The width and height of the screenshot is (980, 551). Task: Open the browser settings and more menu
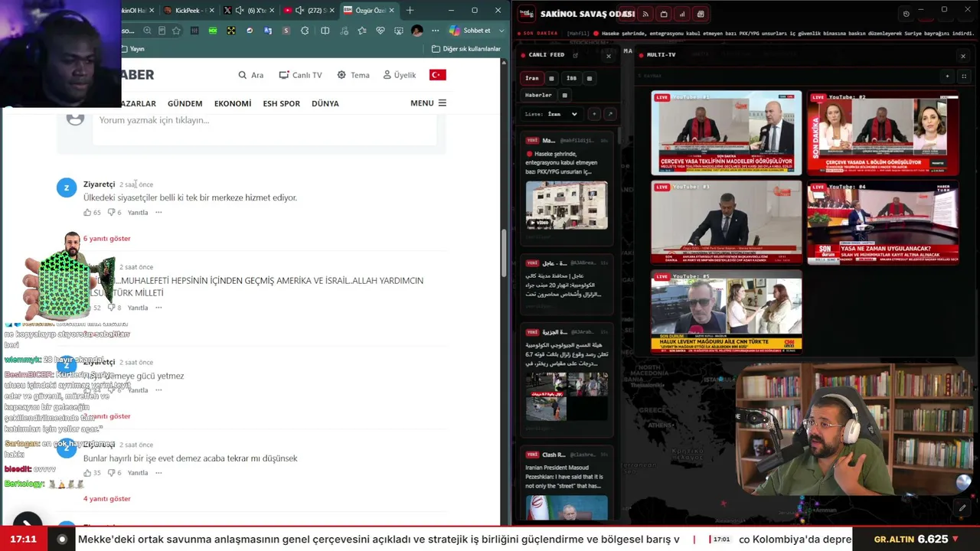(436, 31)
